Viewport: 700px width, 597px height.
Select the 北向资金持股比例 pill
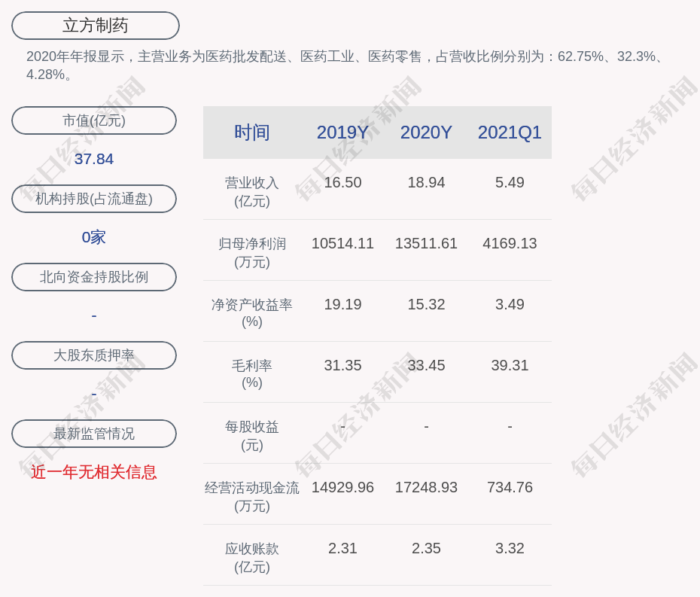[x=94, y=277]
